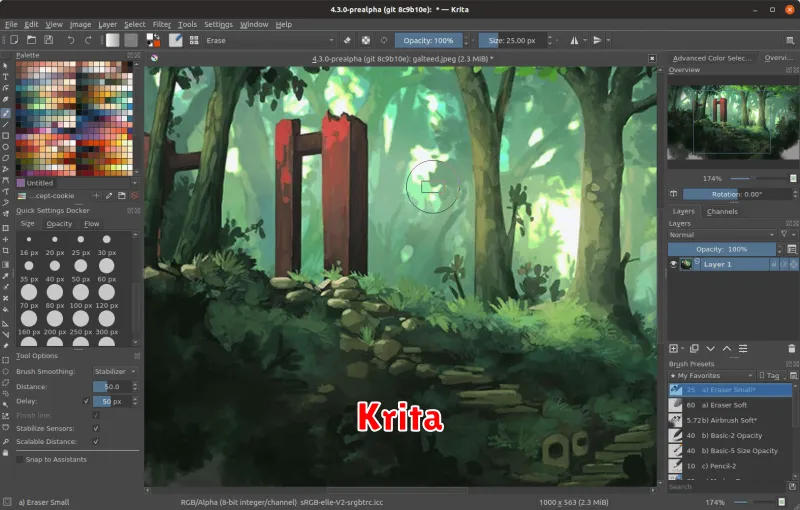This screenshot has width=800, height=510.
Task: Toggle eraser mode button in toolbar
Action: [347, 40]
